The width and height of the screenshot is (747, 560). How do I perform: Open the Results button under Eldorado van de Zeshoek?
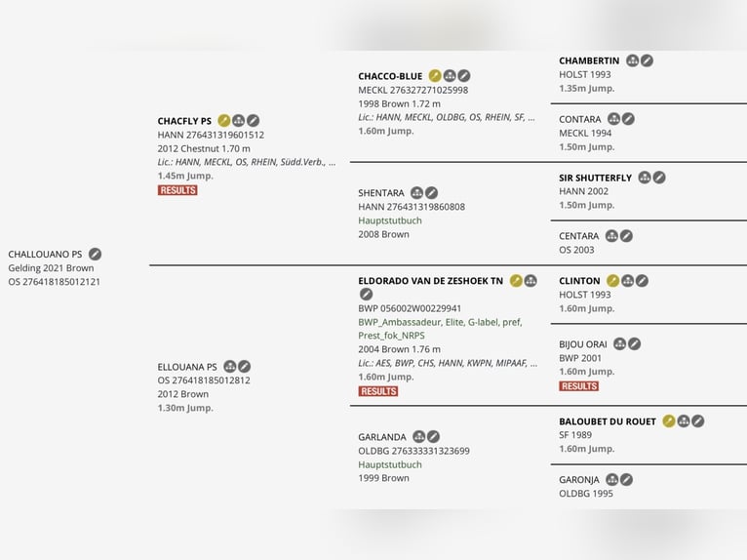(x=378, y=391)
